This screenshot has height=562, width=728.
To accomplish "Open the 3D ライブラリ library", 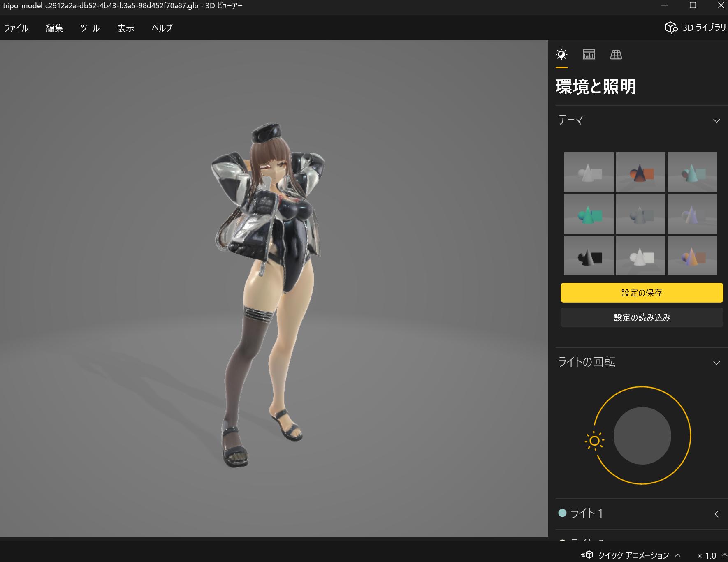I will [x=696, y=28].
